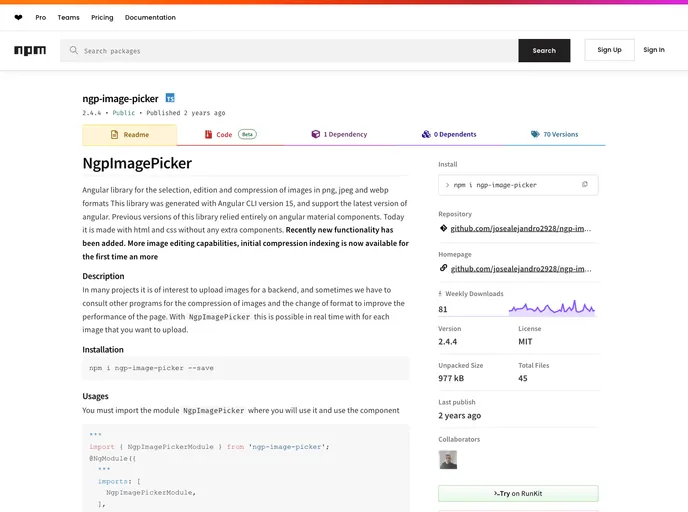Click the homepage link icon
Screen dimensions: 688x512
pyautogui.click(x=443, y=268)
